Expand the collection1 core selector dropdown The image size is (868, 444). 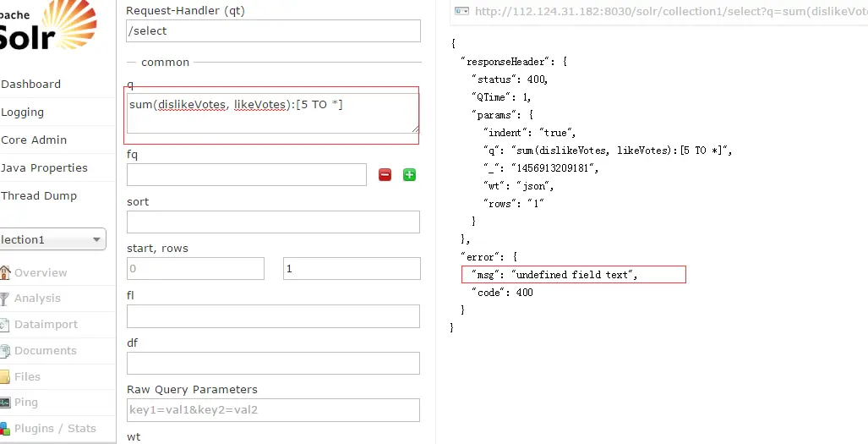(52, 239)
